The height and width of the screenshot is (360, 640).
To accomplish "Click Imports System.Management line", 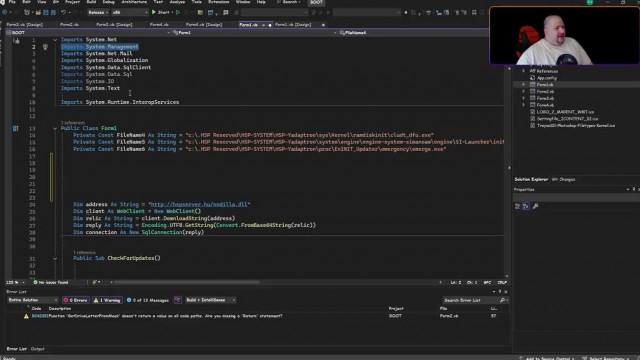I will 100,47.
